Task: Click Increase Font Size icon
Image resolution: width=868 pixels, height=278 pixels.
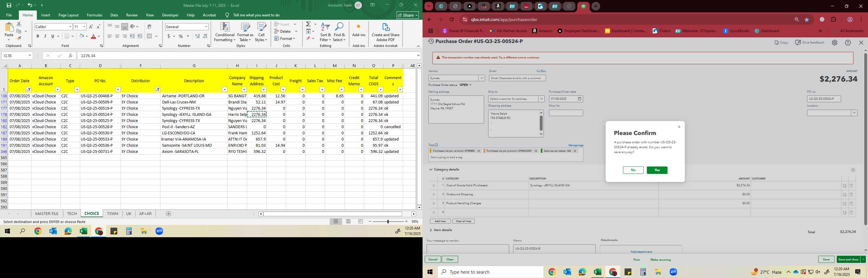Action: click(x=91, y=27)
